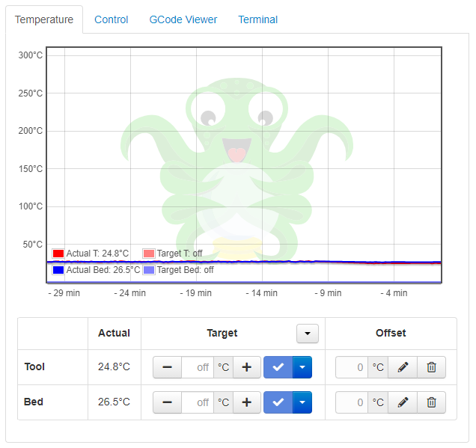Image resolution: width=476 pixels, height=448 pixels.
Task: Click the Tool actual value 24.8°C
Action: tap(114, 367)
